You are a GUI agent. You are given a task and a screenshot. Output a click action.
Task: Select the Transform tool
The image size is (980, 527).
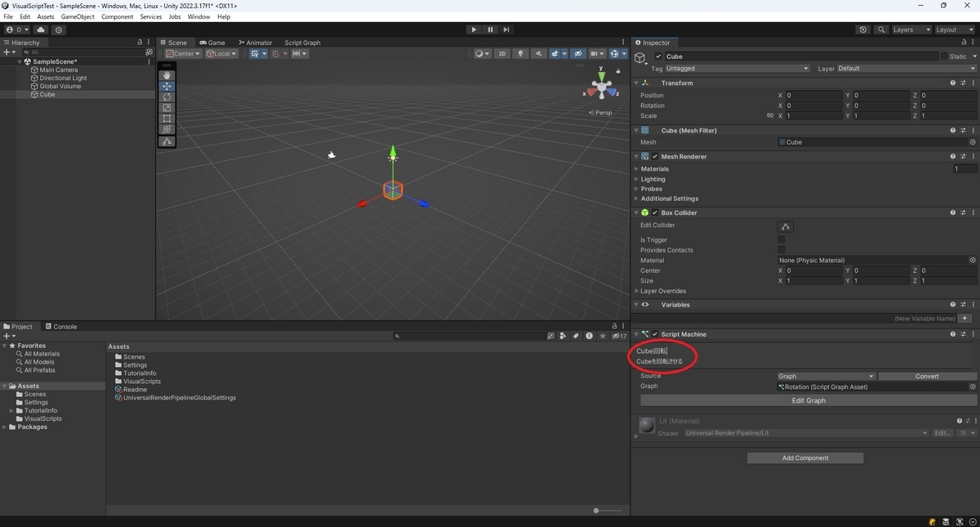(x=167, y=129)
